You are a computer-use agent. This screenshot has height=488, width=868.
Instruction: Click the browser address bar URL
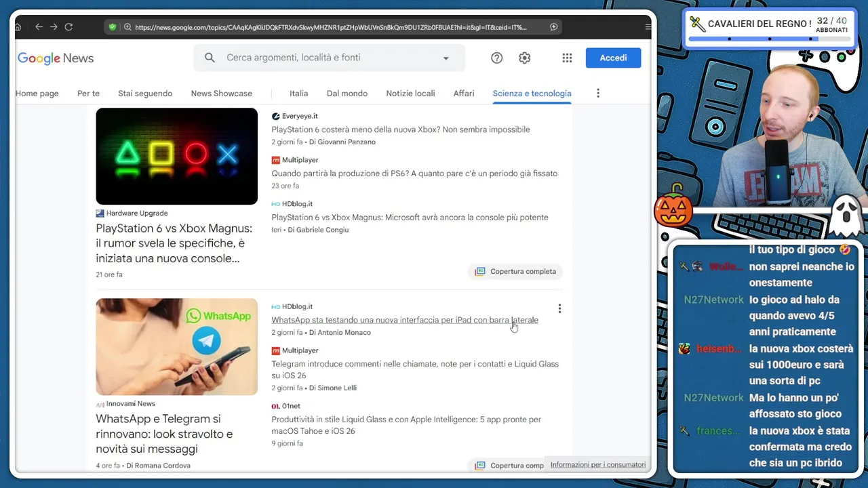coord(330,27)
